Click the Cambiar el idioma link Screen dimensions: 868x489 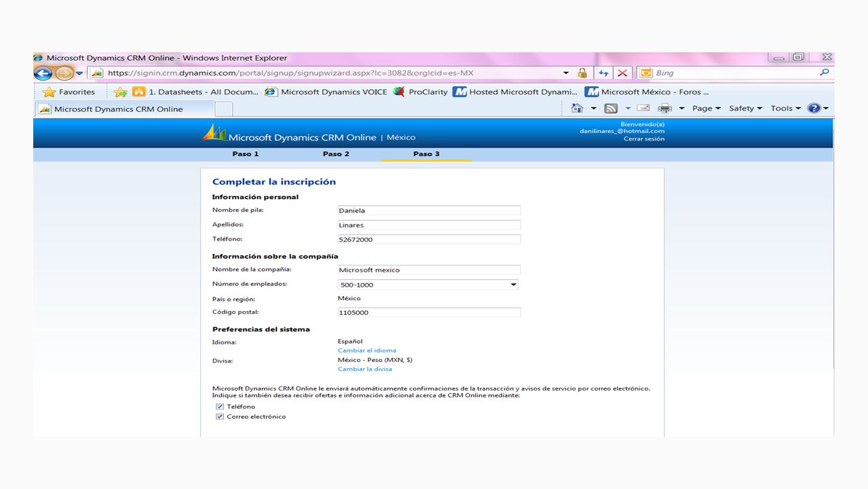[x=367, y=350]
